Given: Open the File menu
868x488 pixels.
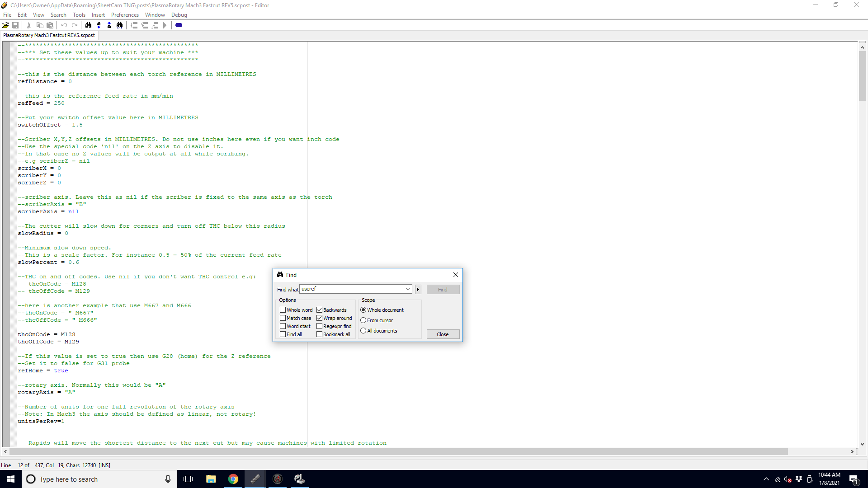Looking at the screenshot, I should coord(7,15).
